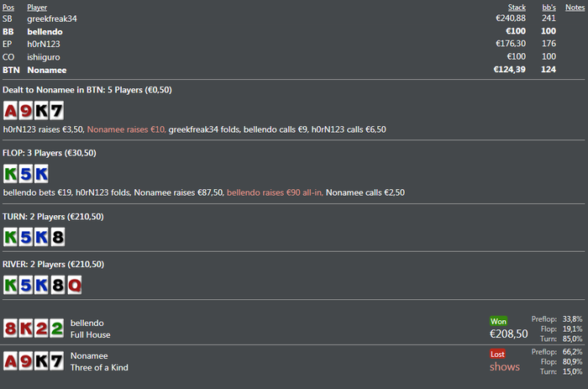Click Nonamee's Three of a Kind label
The image size is (588, 389).
click(99, 367)
